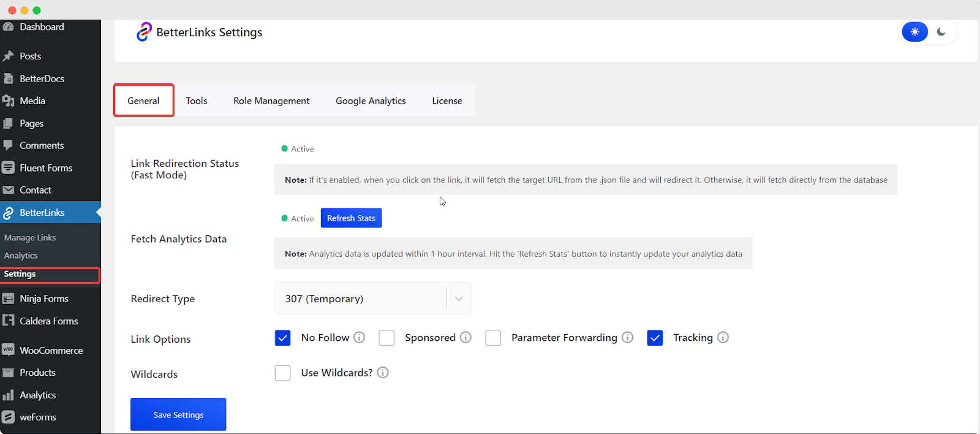Click info icon beside Use Wildcards
The height and width of the screenshot is (434, 980).
click(383, 373)
